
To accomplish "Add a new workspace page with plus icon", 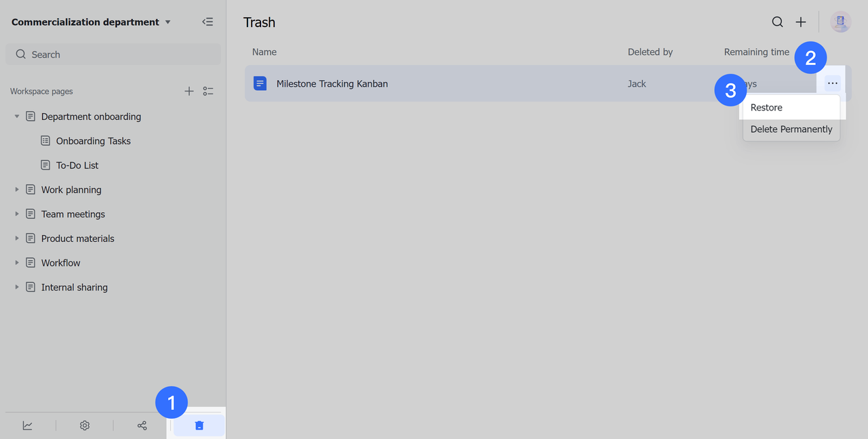I will tap(189, 91).
